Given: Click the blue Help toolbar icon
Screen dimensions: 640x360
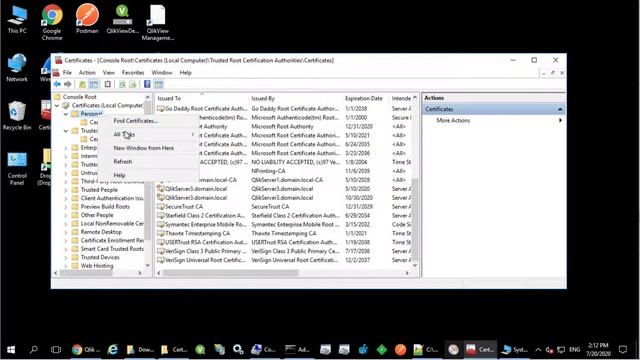Looking at the screenshot, I should tap(147, 84).
